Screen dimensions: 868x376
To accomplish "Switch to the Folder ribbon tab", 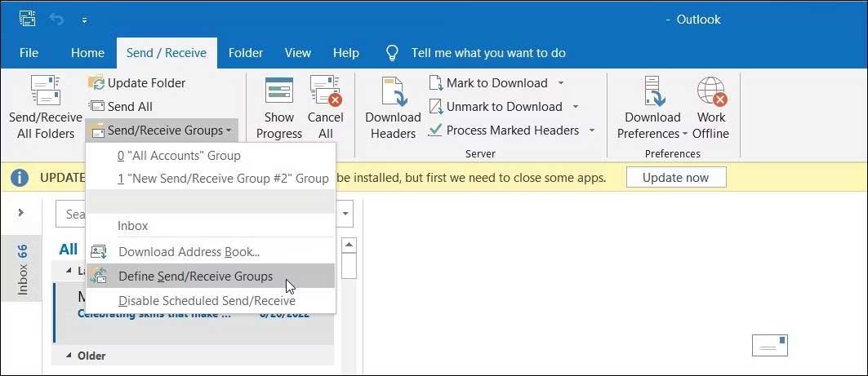I will pyautogui.click(x=245, y=53).
